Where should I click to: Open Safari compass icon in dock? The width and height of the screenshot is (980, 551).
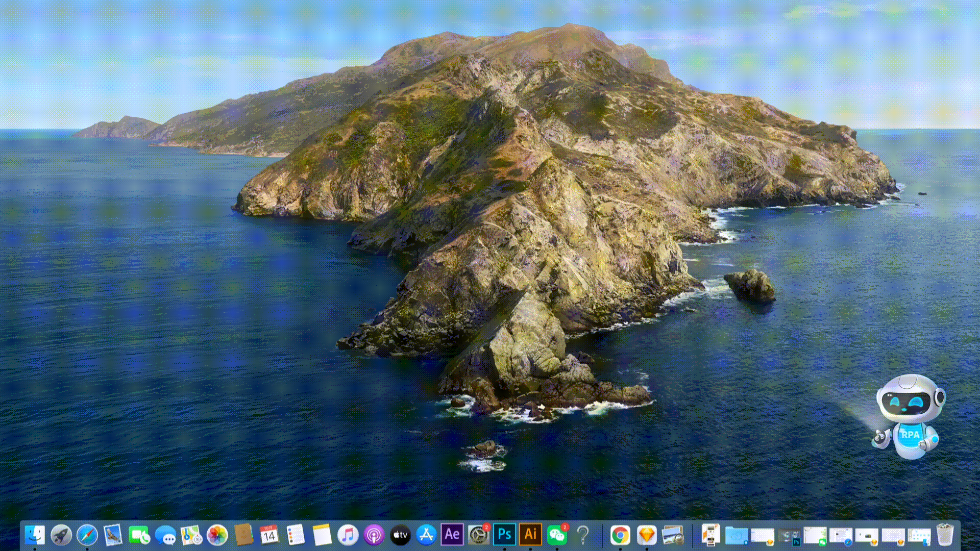click(87, 535)
